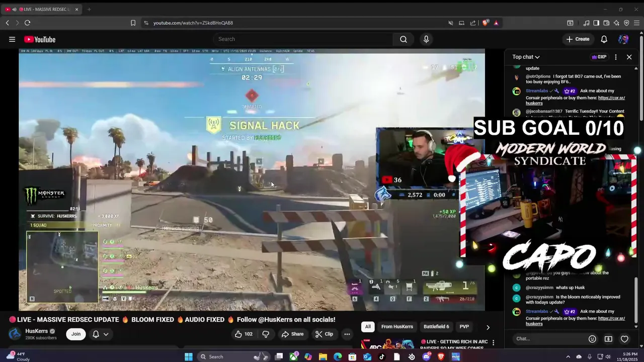The image size is (644, 362).
Task: Switch to the LIVE - MASSIVE REDSEC browser tab
Action: coord(42,9)
